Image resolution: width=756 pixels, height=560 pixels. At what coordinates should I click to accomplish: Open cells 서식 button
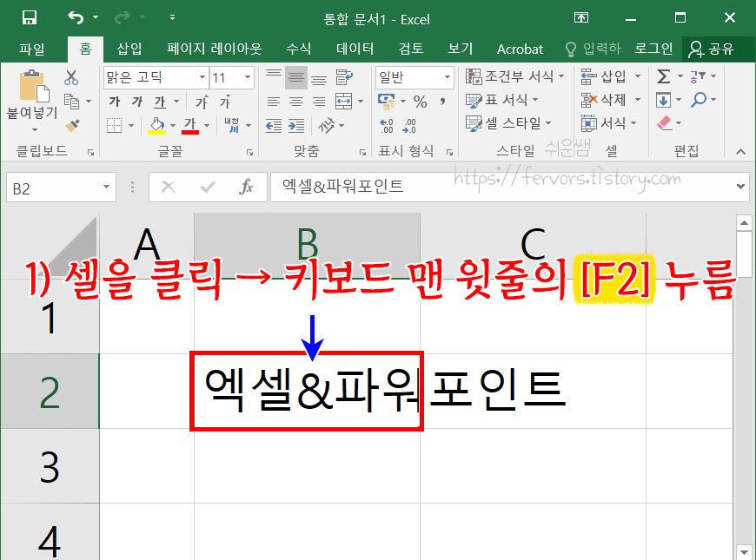pyautogui.click(x=604, y=123)
